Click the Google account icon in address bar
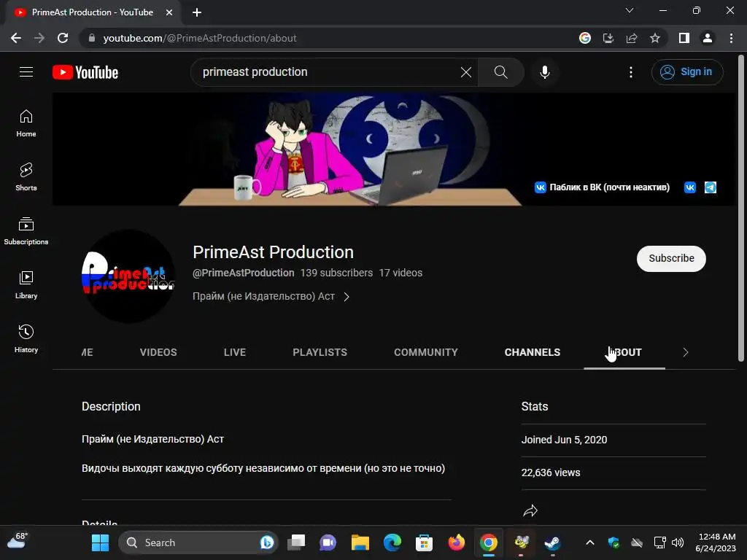The image size is (747, 560). (585, 38)
